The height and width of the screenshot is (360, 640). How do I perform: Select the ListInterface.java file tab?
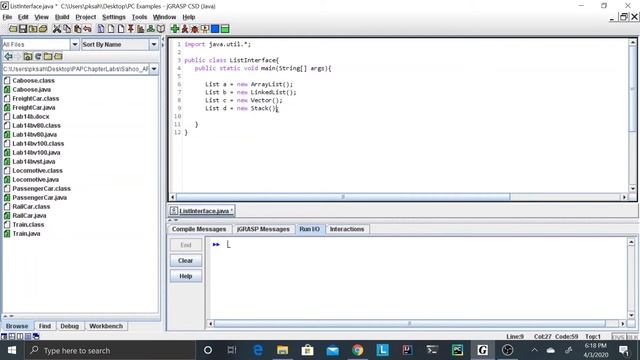tap(202, 211)
